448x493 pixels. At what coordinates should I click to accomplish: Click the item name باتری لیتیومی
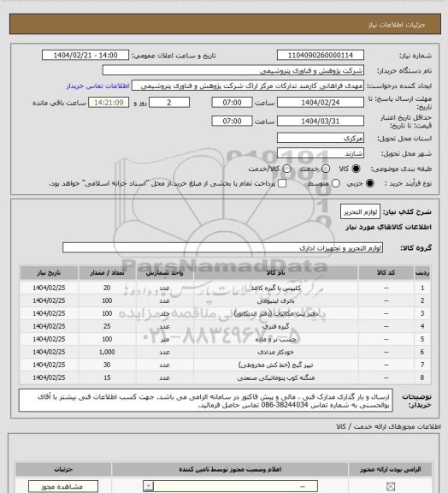tap(275, 301)
